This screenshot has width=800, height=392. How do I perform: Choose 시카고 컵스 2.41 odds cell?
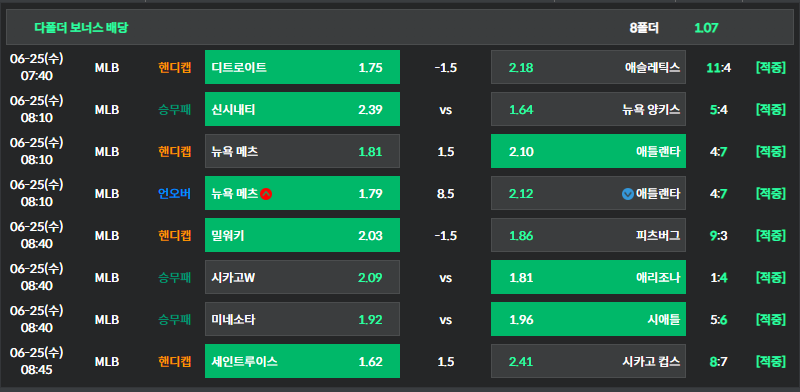point(588,361)
